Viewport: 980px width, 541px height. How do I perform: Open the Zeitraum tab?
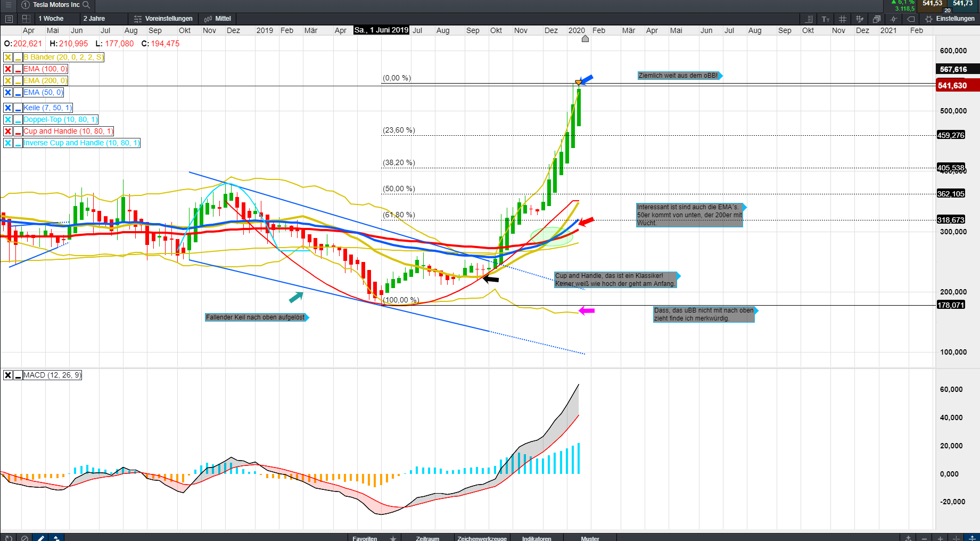pos(427,538)
